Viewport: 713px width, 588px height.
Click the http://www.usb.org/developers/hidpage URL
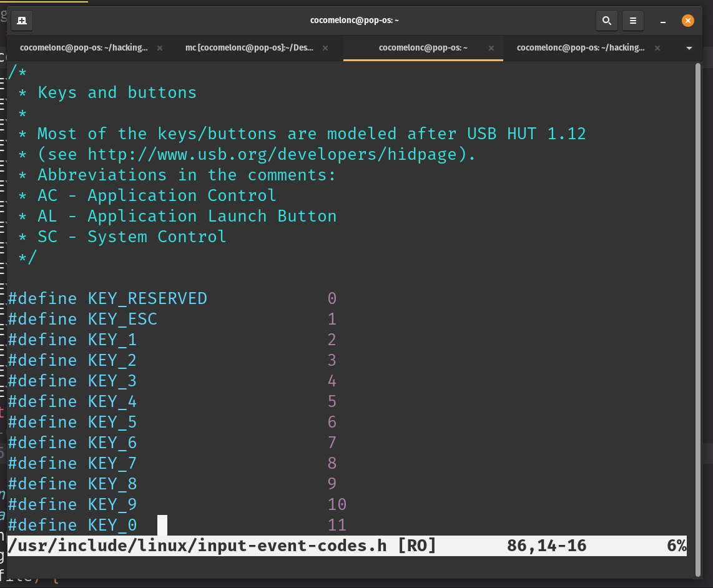coord(272,155)
